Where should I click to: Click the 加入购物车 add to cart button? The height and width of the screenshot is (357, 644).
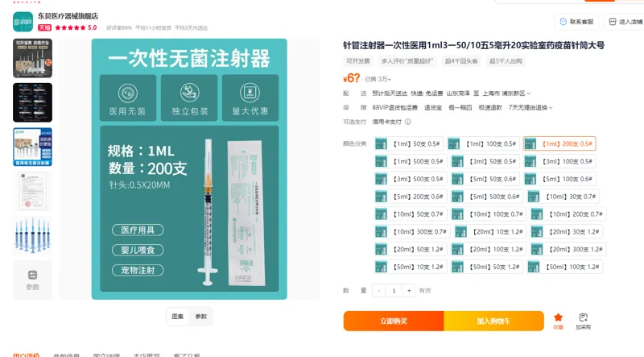pos(493,321)
